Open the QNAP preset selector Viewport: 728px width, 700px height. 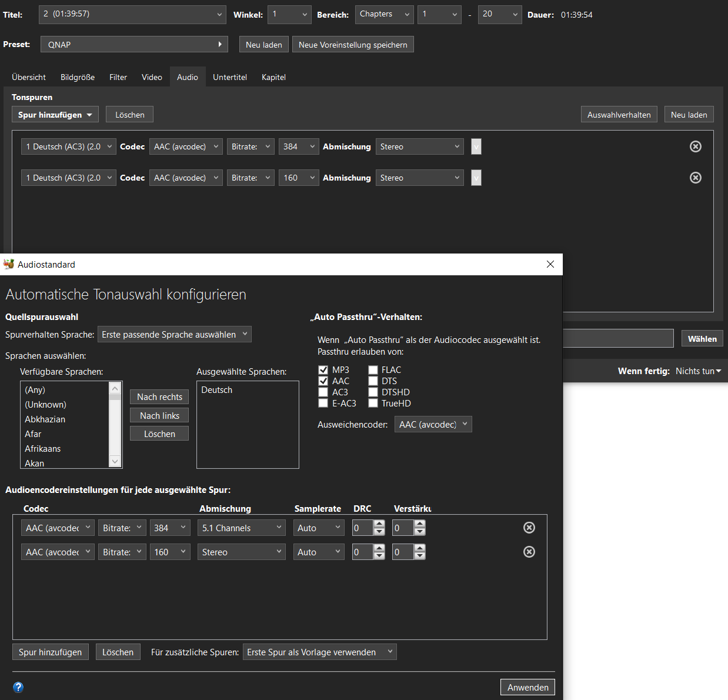(134, 44)
